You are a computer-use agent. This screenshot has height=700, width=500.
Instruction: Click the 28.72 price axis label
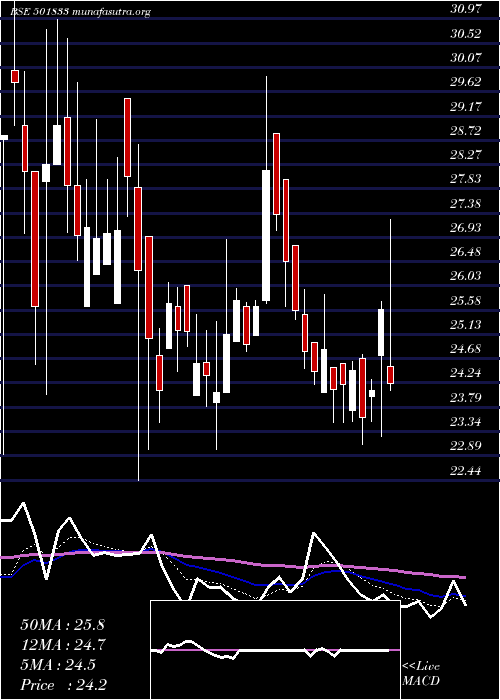tap(466, 130)
